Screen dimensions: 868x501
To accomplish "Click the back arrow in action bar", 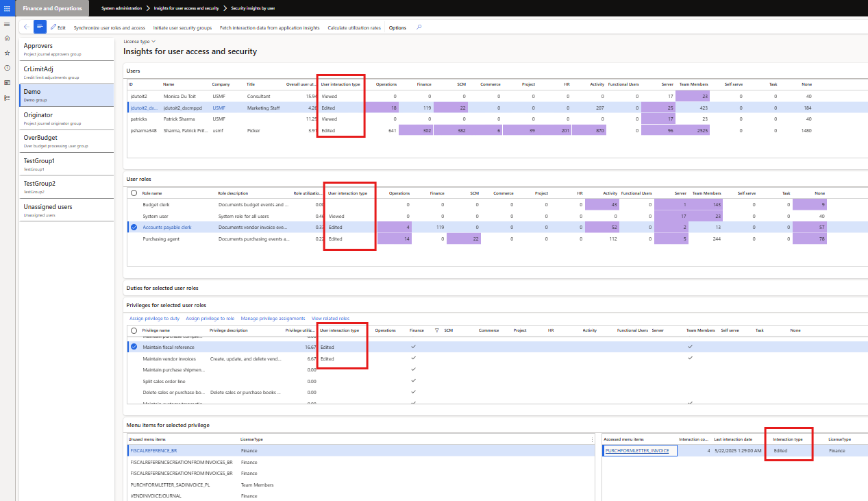I will click(25, 27).
